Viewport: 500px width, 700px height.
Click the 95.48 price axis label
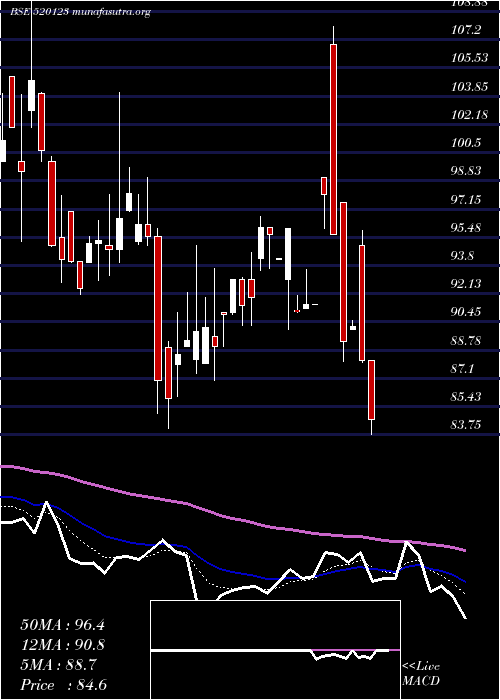(466, 228)
